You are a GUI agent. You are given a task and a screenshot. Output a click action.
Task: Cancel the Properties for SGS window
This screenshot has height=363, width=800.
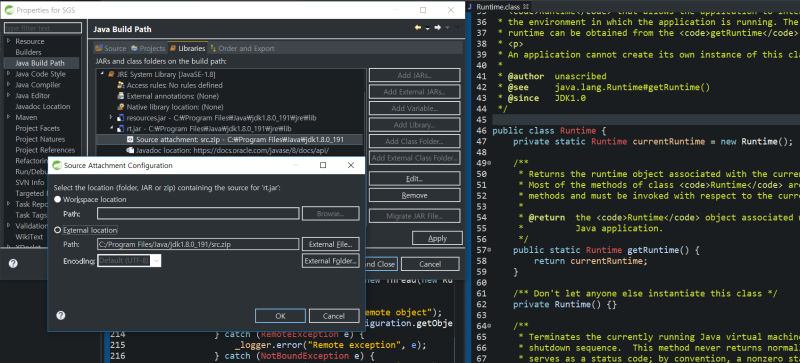430,264
